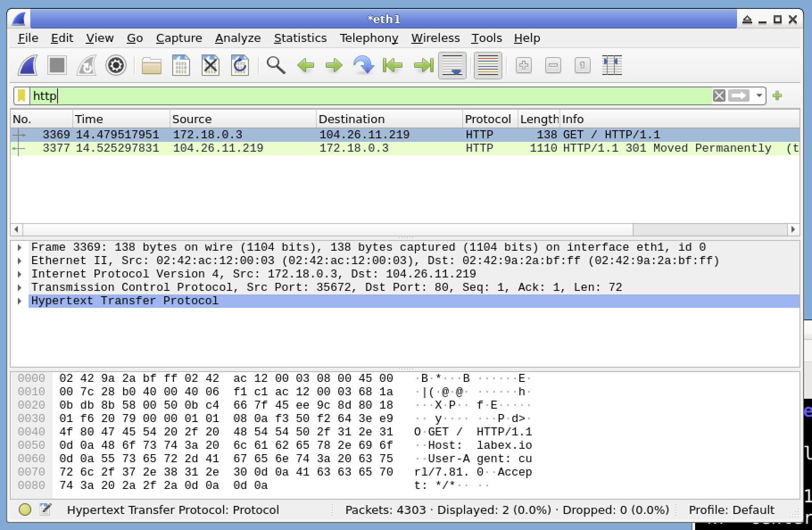Click the Profile: Default status label
This screenshot has width=812, height=530.
pos(731,510)
